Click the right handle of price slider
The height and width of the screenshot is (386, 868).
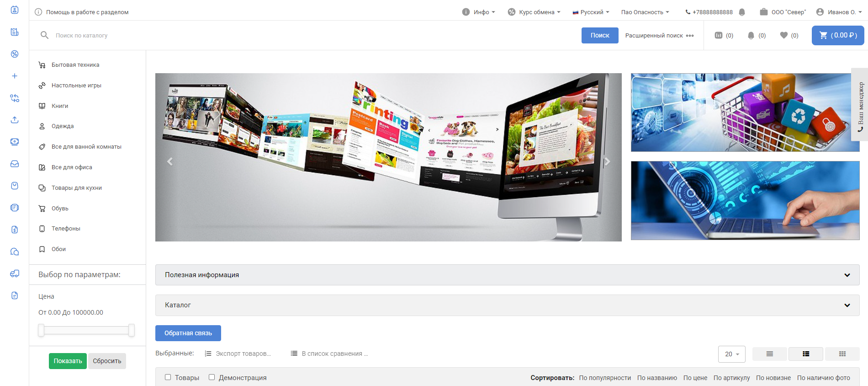coord(132,330)
